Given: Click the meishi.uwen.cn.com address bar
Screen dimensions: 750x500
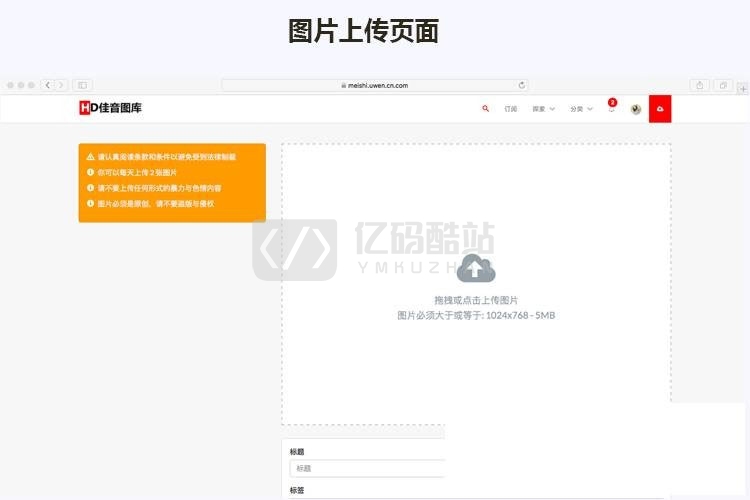Looking at the screenshot, I should pos(375,85).
